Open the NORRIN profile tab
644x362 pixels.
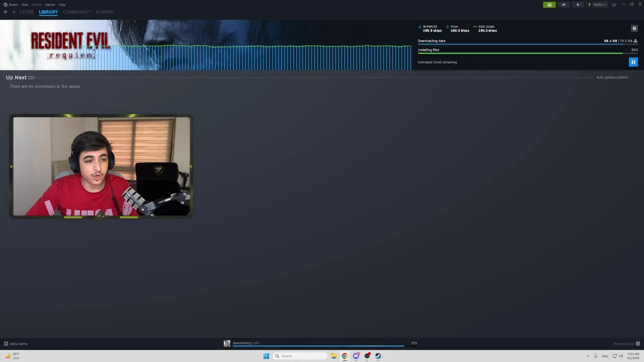(x=105, y=12)
